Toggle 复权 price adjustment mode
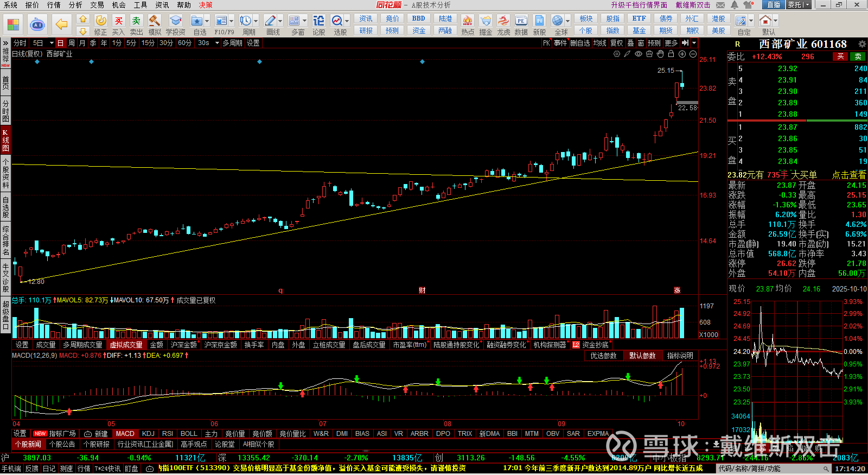 coord(617,43)
